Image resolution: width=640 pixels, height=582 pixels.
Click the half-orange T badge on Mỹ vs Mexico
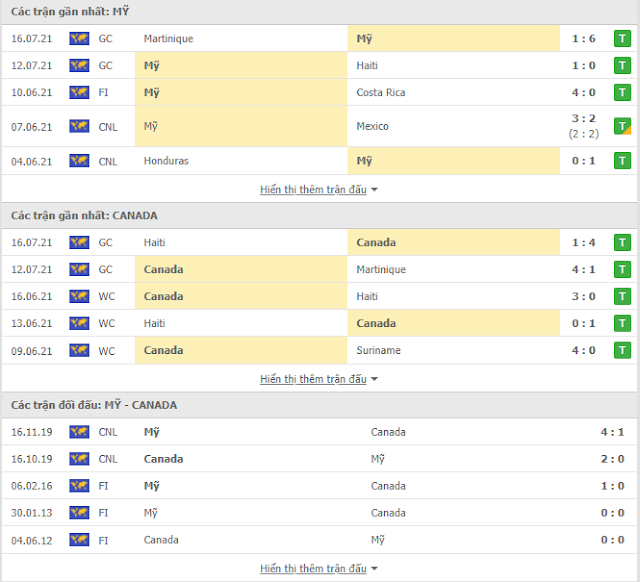pyautogui.click(x=622, y=126)
